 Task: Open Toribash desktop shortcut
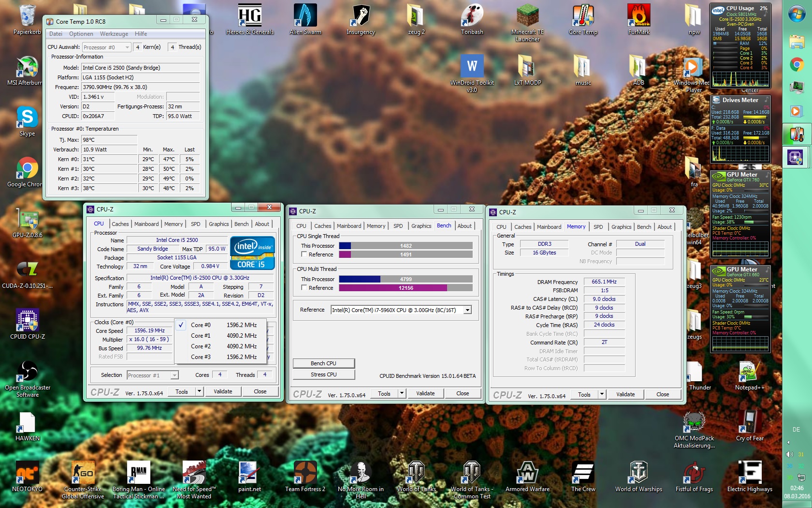pyautogui.click(x=472, y=19)
